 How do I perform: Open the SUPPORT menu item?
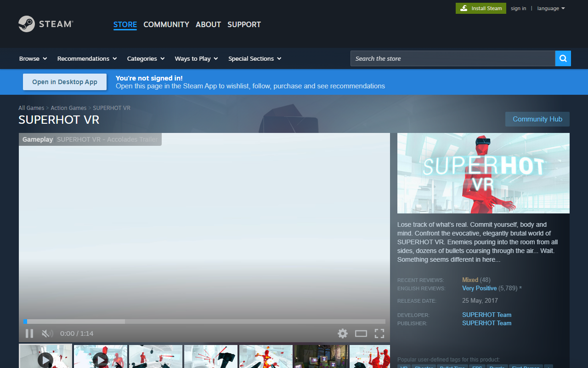244,24
